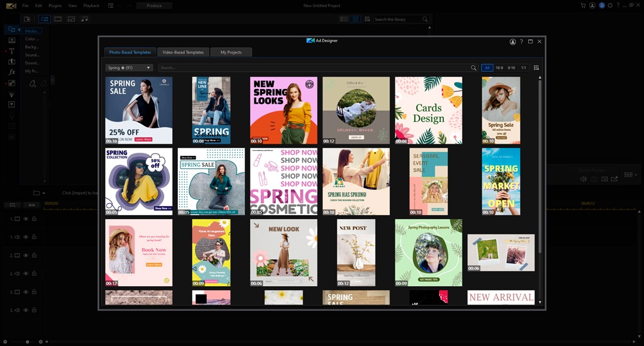Collapse the library side panel arrow
644x346 pixels.
click(52, 80)
